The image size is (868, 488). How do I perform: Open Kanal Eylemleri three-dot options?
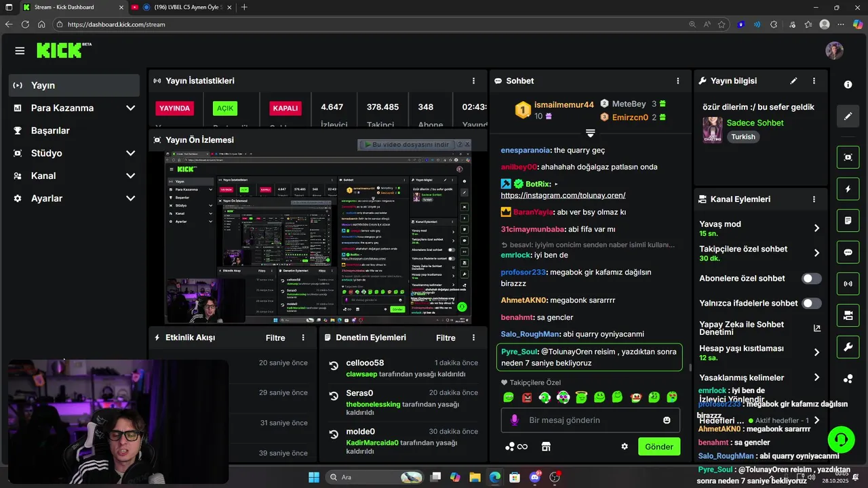[814, 199]
